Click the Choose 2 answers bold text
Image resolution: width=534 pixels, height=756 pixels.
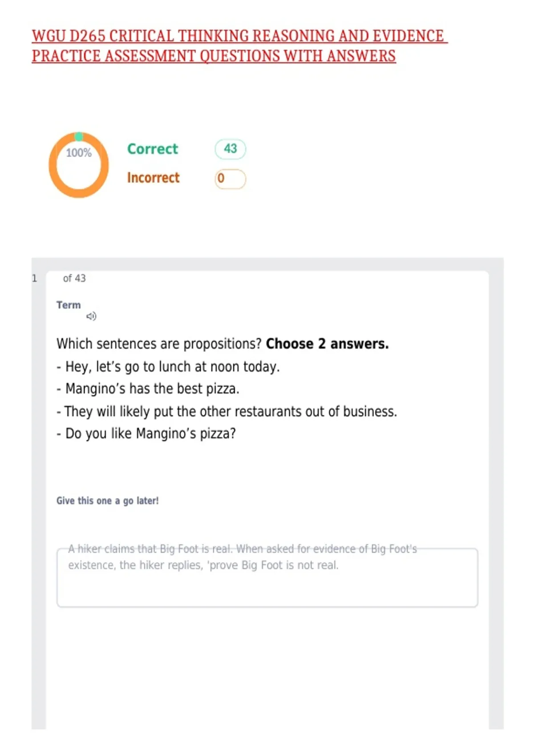click(327, 344)
